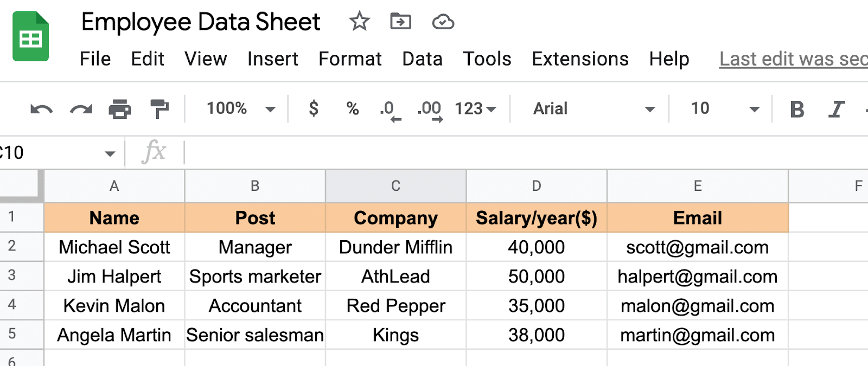Click the Print icon
This screenshot has height=366, width=868.
(120, 109)
